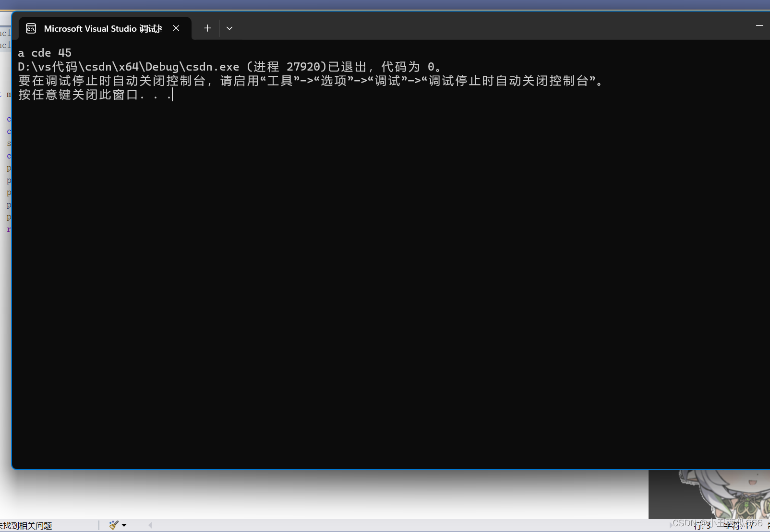Expand the Code Cleanup options dropdown arrow
The height and width of the screenshot is (532, 770).
(123, 525)
